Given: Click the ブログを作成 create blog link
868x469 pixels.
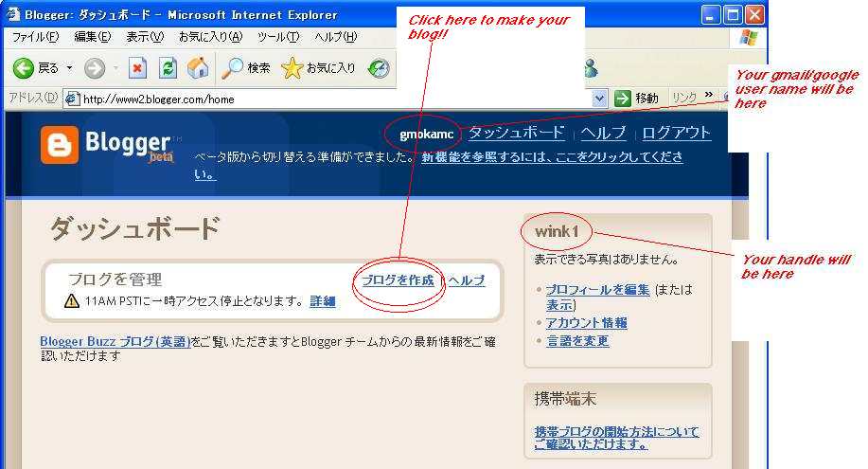Looking at the screenshot, I should [x=398, y=280].
